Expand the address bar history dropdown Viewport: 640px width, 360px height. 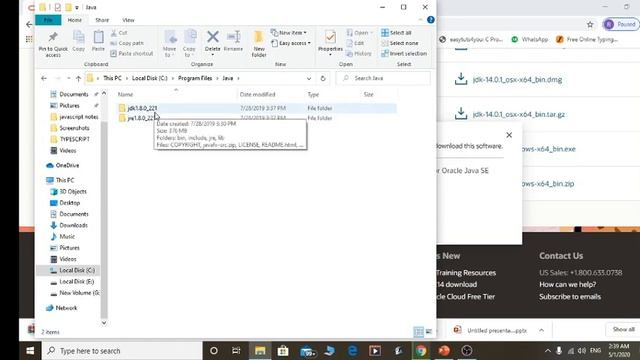pyautogui.click(x=309, y=78)
